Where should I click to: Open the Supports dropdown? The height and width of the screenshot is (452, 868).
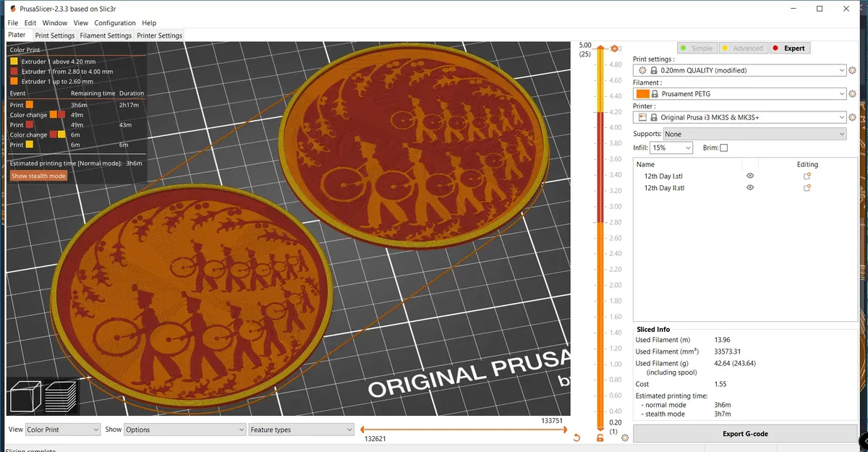point(756,134)
